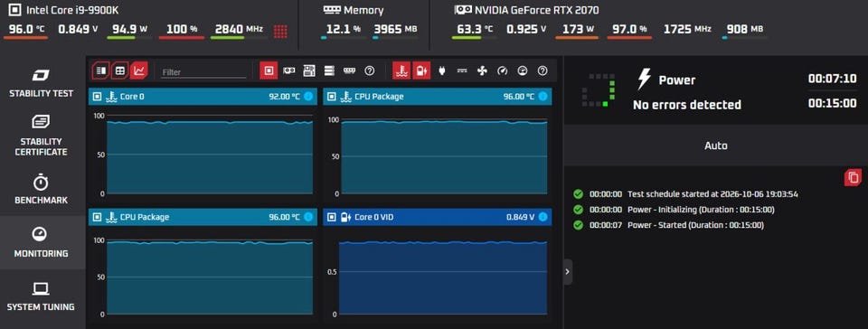This screenshot has width=868, height=329.
Task: Click the 'No errors detected' status text
Action: click(686, 105)
